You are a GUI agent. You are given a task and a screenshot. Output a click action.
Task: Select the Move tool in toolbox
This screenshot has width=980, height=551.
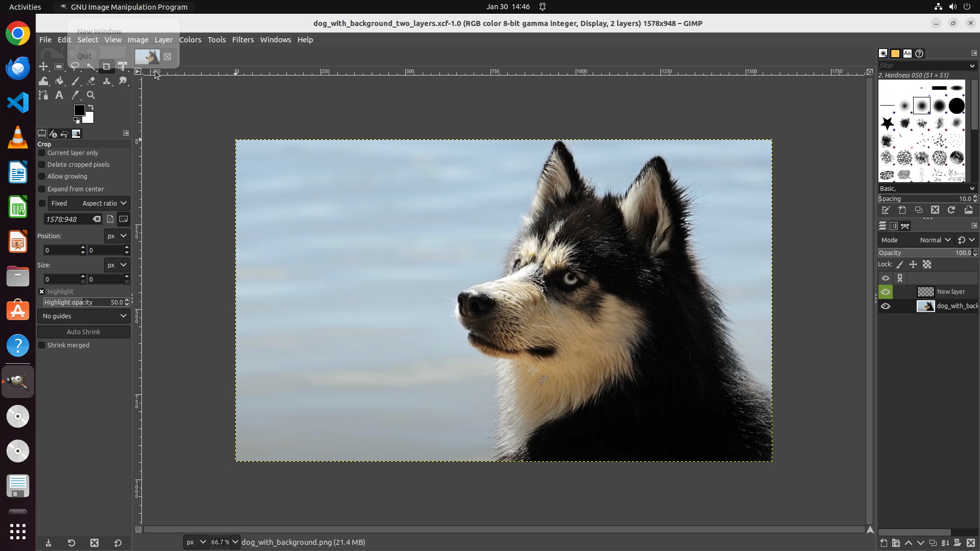point(43,66)
